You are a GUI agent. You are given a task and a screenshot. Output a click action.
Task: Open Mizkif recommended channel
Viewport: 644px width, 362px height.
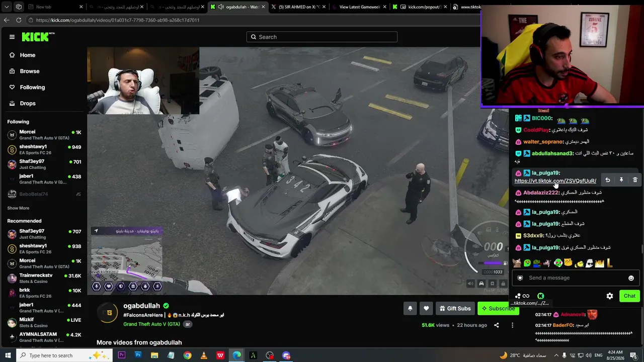(x=44, y=322)
